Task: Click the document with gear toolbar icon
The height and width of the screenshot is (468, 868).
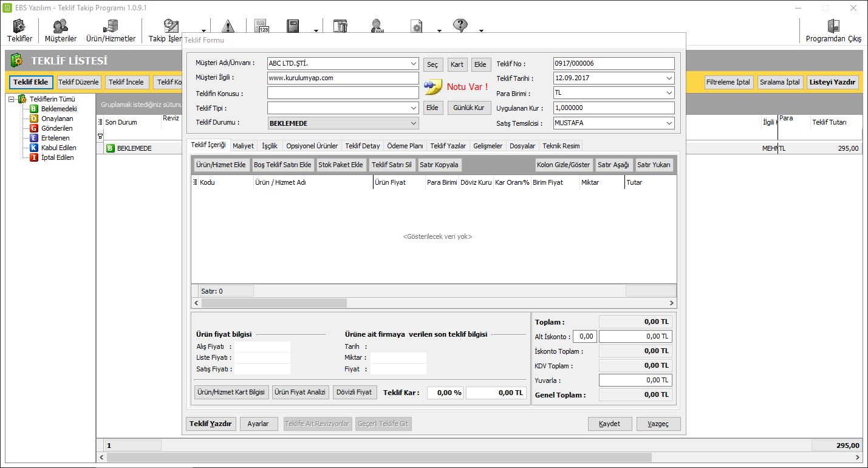Action: (x=417, y=26)
